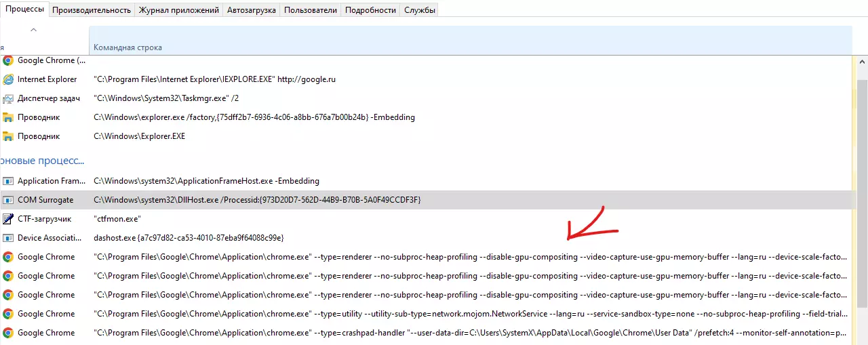Click the Device Association process icon
This screenshot has height=345, width=868.
(8, 238)
